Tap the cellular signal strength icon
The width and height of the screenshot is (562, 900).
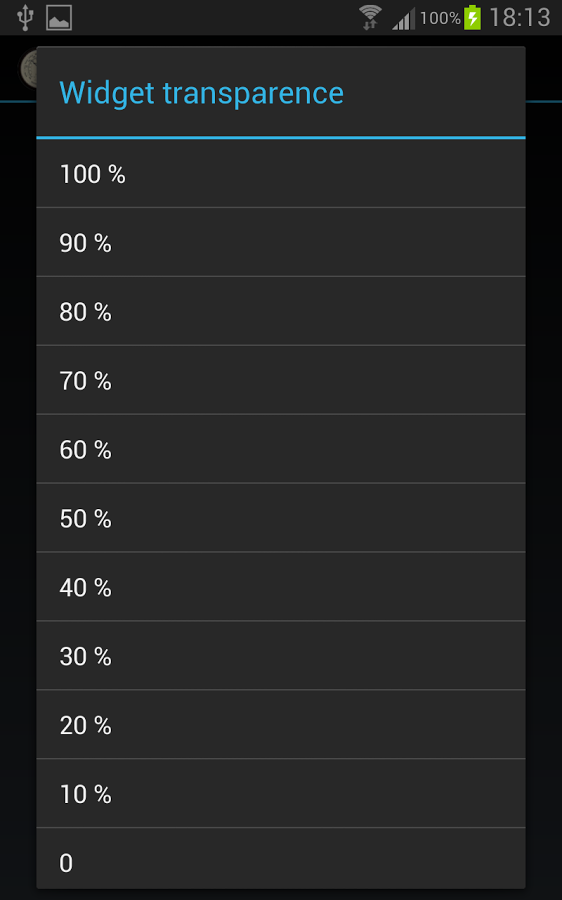pos(404,18)
